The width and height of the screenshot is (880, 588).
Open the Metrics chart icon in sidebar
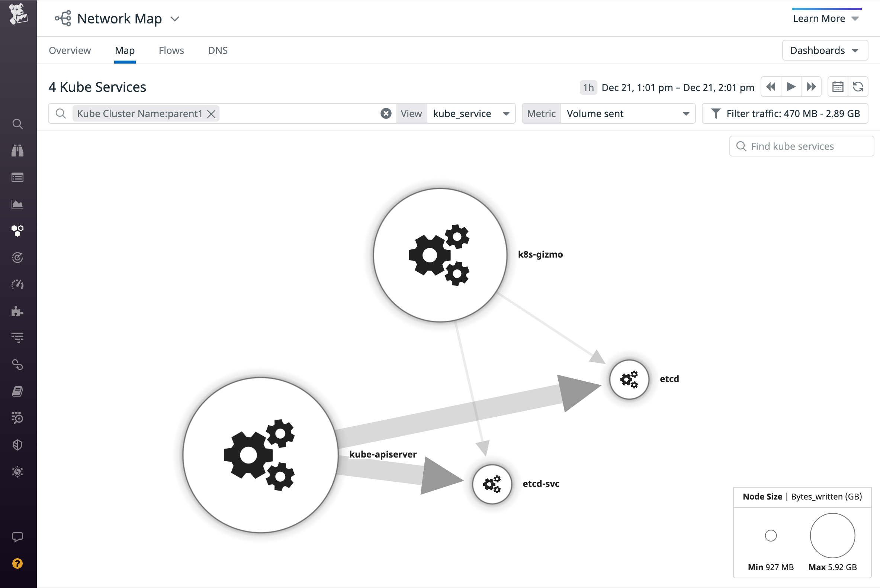click(17, 204)
